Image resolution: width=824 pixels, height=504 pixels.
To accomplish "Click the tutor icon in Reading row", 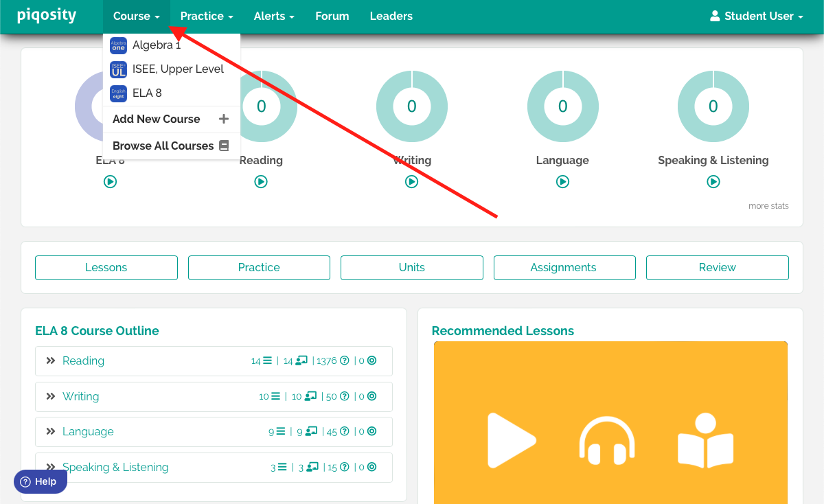I will (301, 360).
